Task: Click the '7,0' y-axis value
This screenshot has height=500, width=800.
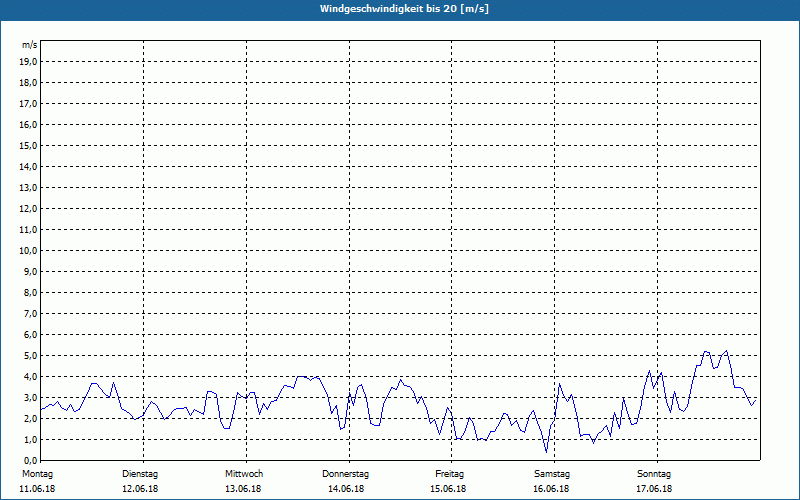Action: tap(30, 314)
